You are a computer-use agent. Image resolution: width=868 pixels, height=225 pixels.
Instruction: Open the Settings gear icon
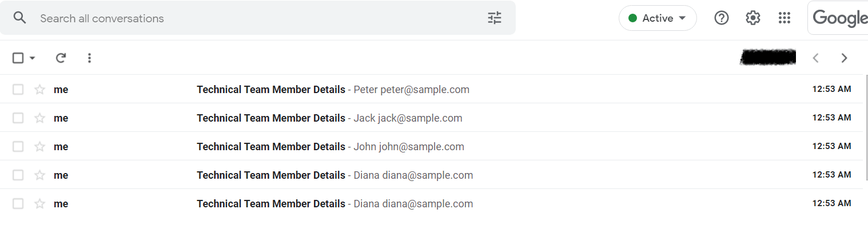(753, 18)
